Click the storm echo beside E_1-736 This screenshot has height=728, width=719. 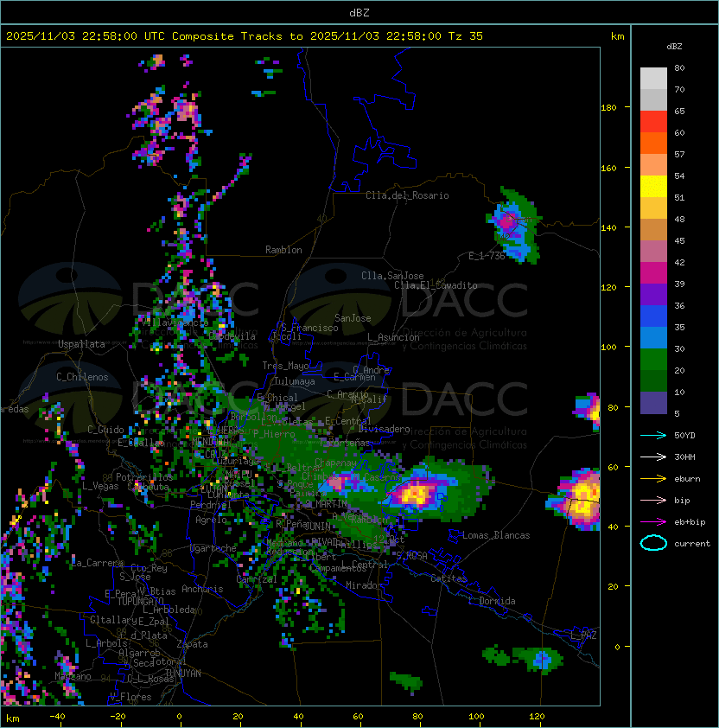[514, 225]
